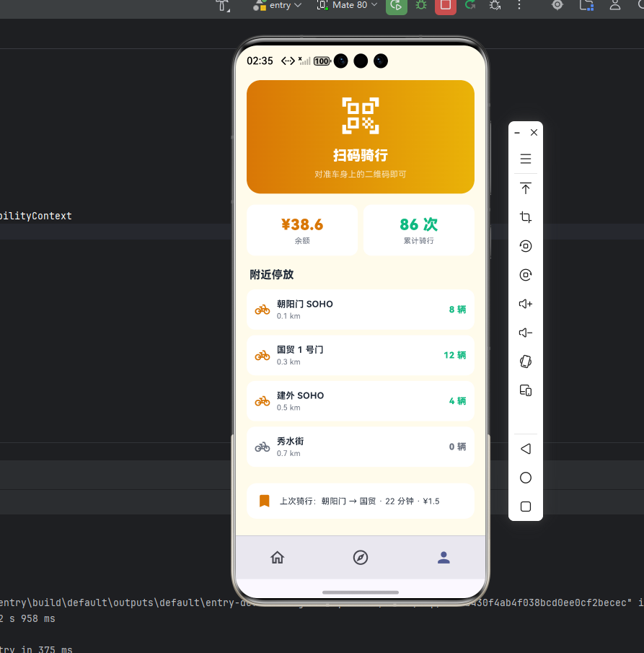Tap the bike icon next to 建外 SOHO
644x653 pixels.
click(x=263, y=401)
